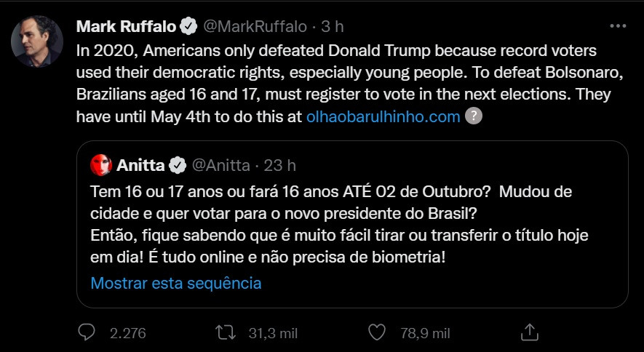Click the reply speech bubble icon

pyautogui.click(x=86, y=333)
